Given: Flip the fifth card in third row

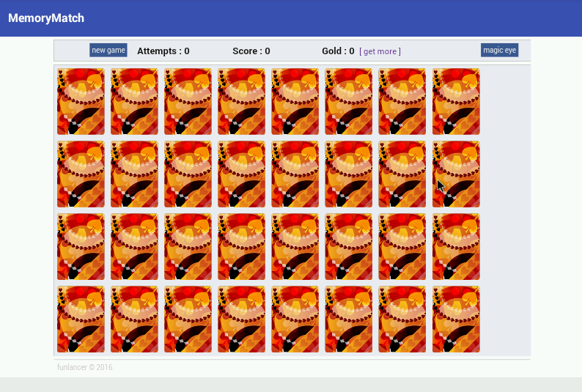Looking at the screenshot, I should point(295,247).
